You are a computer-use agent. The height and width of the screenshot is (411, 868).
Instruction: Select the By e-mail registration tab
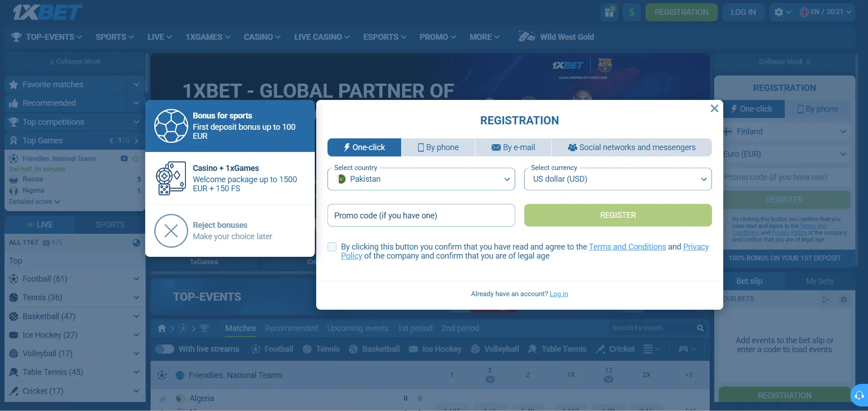(x=513, y=147)
